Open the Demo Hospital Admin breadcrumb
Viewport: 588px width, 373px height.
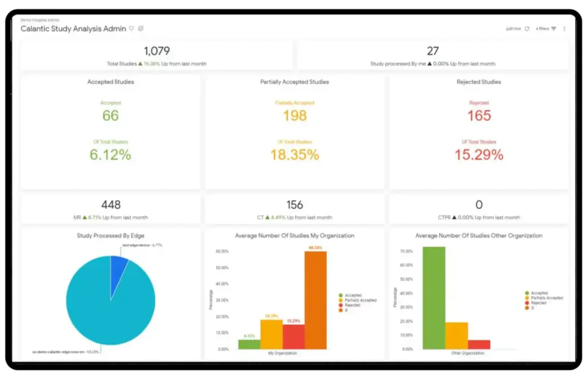coord(40,19)
